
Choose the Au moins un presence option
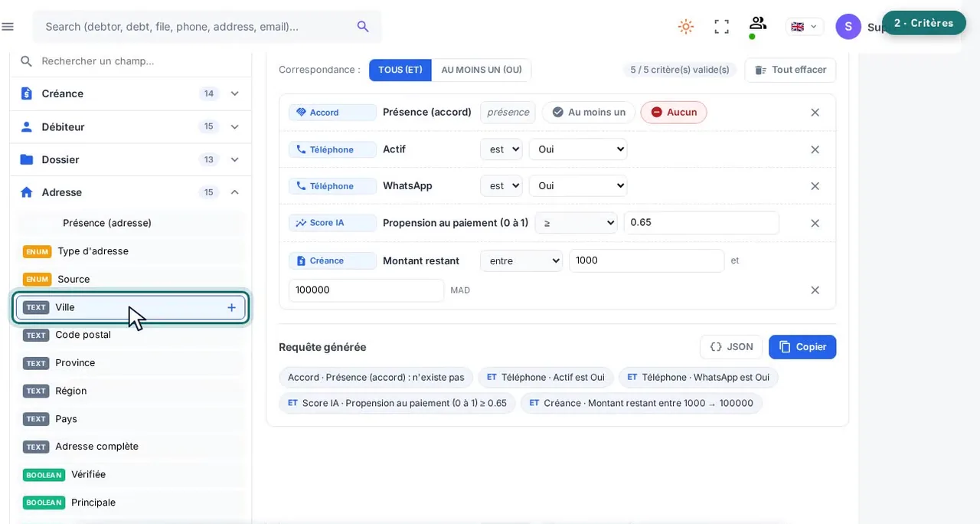click(x=589, y=113)
